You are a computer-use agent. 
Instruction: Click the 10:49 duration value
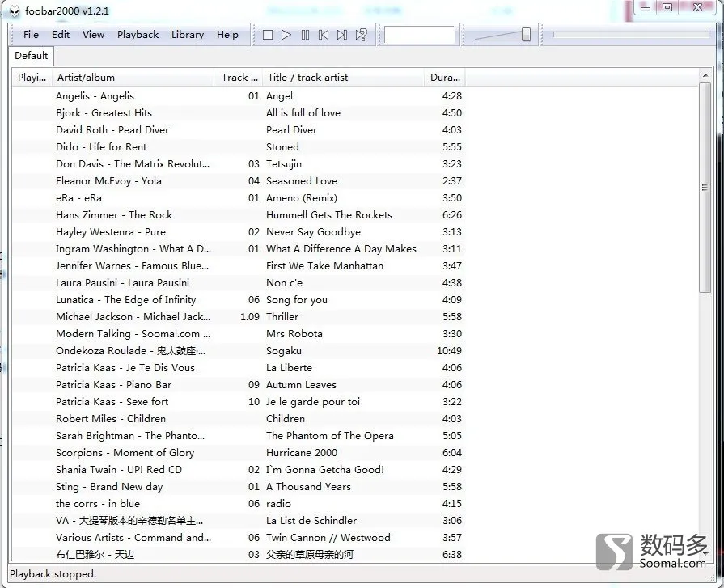pos(449,351)
